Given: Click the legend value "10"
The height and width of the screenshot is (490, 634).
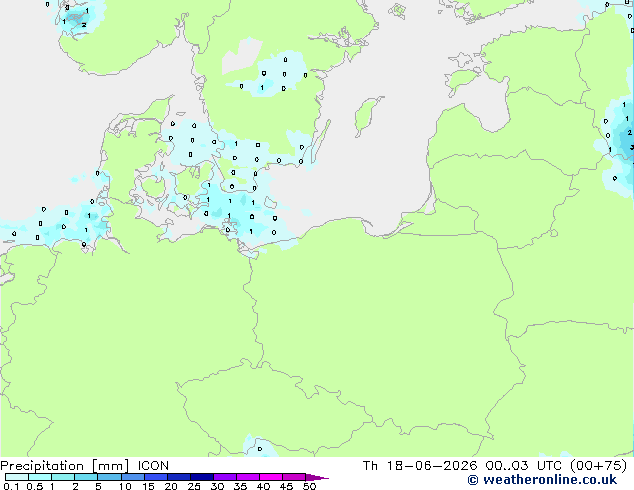Looking at the screenshot, I should coord(125,486).
